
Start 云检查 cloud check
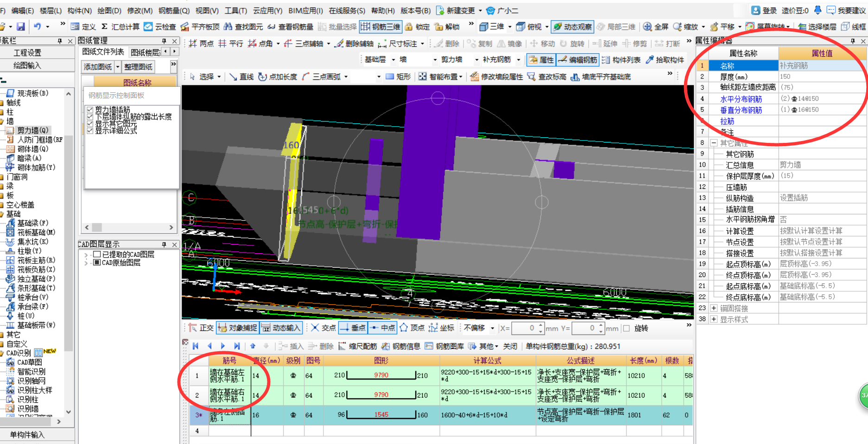pyautogui.click(x=160, y=26)
